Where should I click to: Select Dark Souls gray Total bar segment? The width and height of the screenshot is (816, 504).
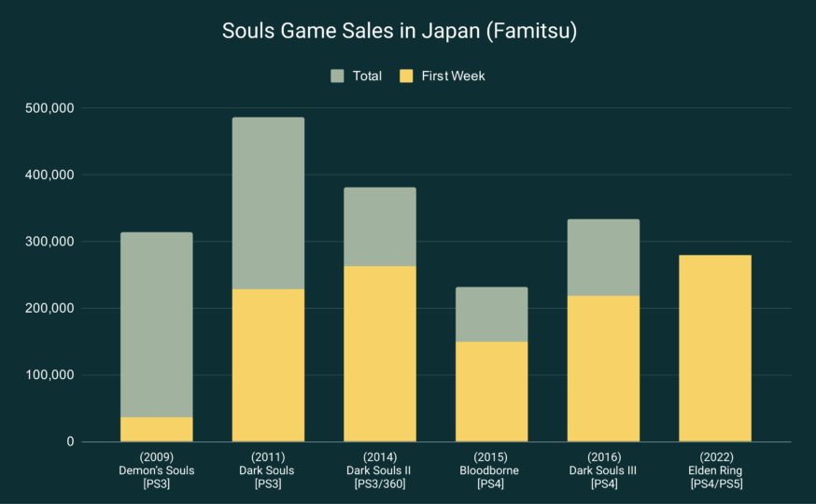click(x=268, y=203)
